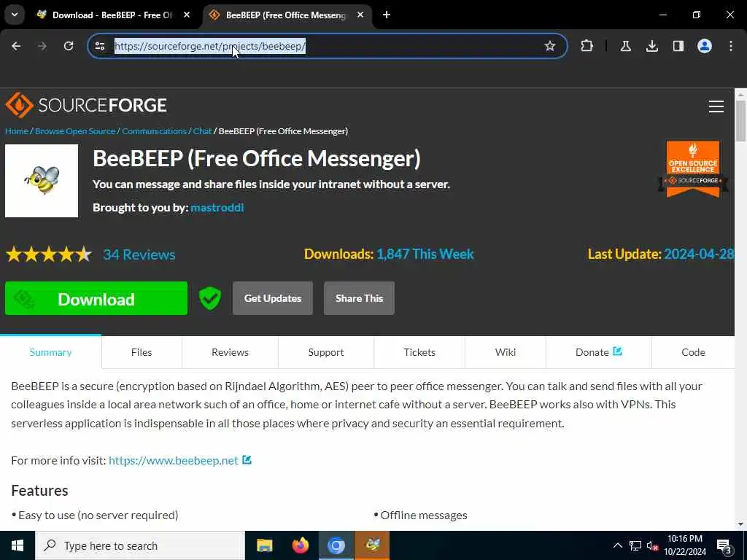Click the sourceforge.net URL address field
This screenshot has height=560, width=747.
point(327,46)
